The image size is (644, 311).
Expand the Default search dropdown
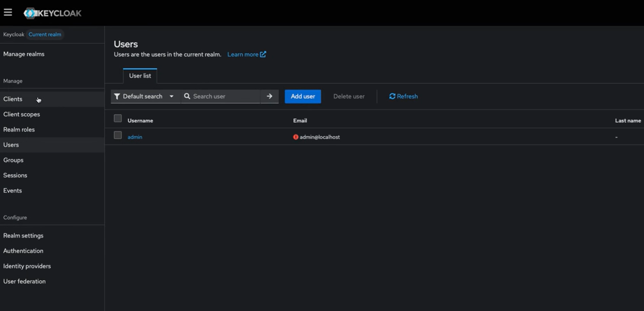click(x=171, y=97)
